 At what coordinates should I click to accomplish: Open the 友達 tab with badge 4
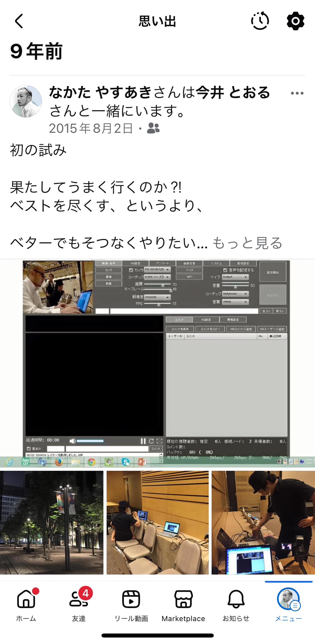coord(79,604)
